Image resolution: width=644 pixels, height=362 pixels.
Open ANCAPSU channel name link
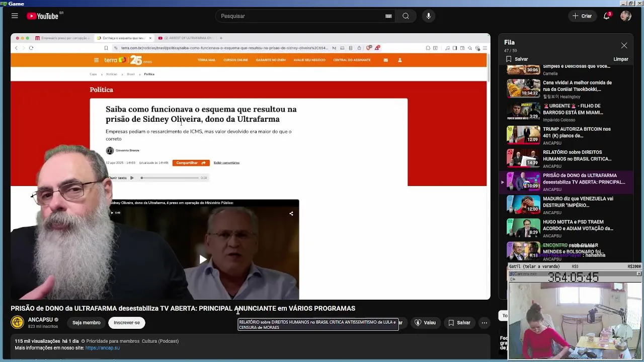pyautogui.click(x=40, y=320)
